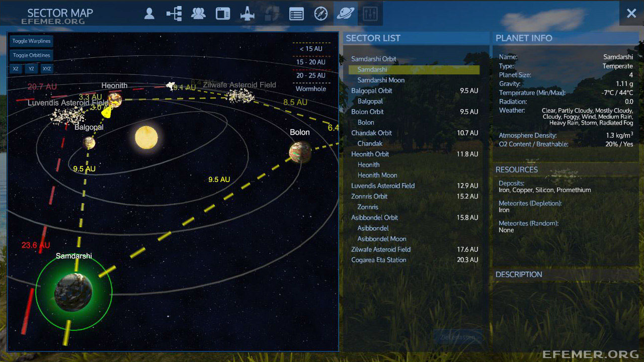This screenshot has width=644, height=362.
Task: Open the tech tree icon
Action: click(174, 14)
